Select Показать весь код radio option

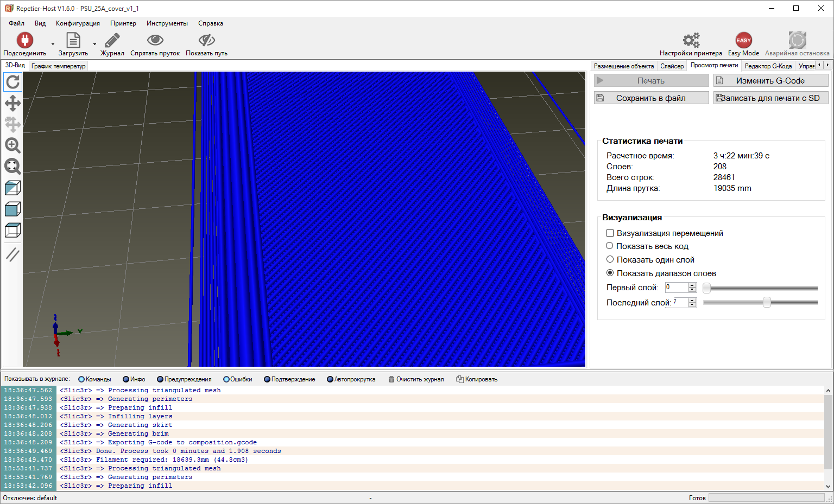click(610, 246)
